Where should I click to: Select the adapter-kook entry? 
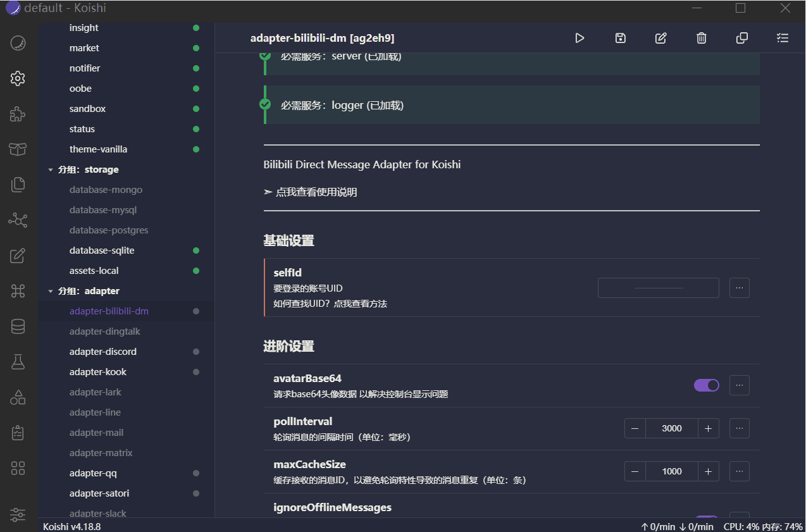coord(126,372)
